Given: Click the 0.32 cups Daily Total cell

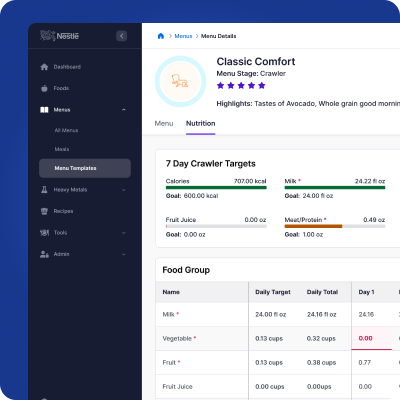Looking at the screenshot, I should coord(321,338).
